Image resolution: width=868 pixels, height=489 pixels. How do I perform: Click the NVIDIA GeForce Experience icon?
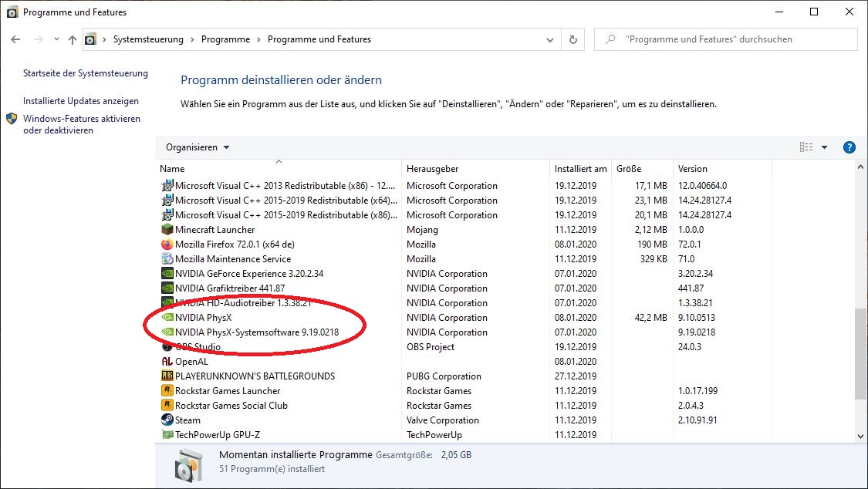click(167, 273)
